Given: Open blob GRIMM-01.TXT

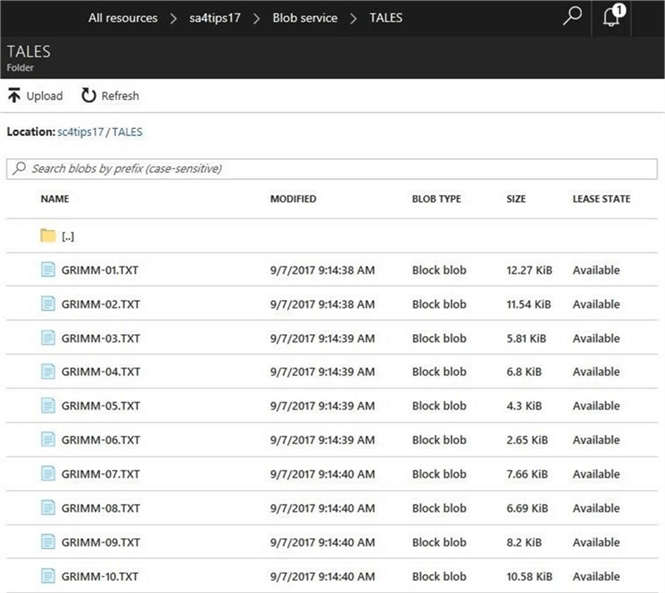Looking at the screenshot, I should (100, 270).
